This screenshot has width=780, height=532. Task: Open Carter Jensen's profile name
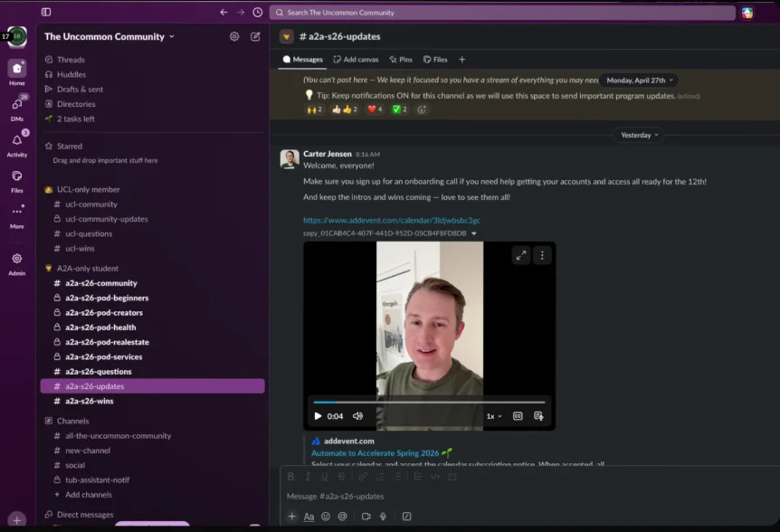(328, 154)
